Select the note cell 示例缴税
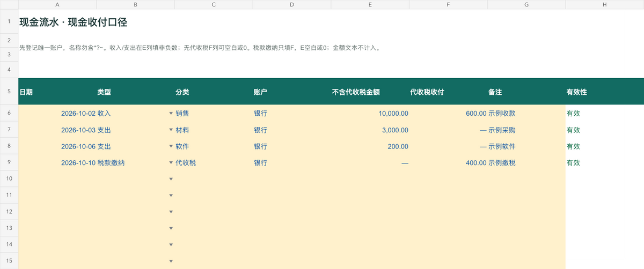The height and width of the screenshot is (269, 644). click(x=526, y=163)
